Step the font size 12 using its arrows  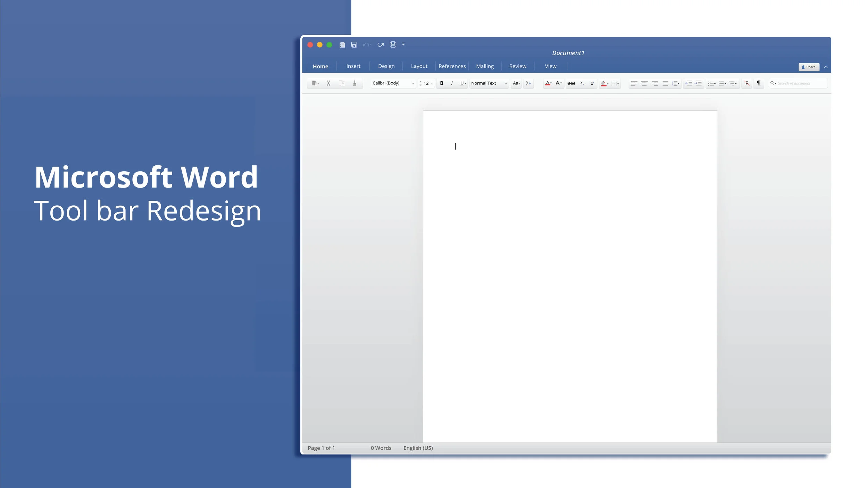coord(420,83)
